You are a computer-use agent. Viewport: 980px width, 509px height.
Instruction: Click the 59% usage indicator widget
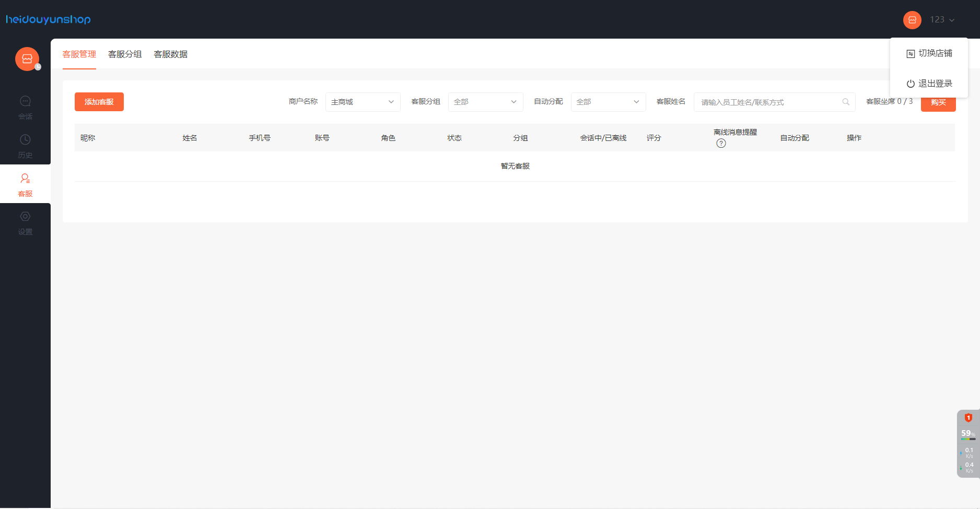[968, 434]
